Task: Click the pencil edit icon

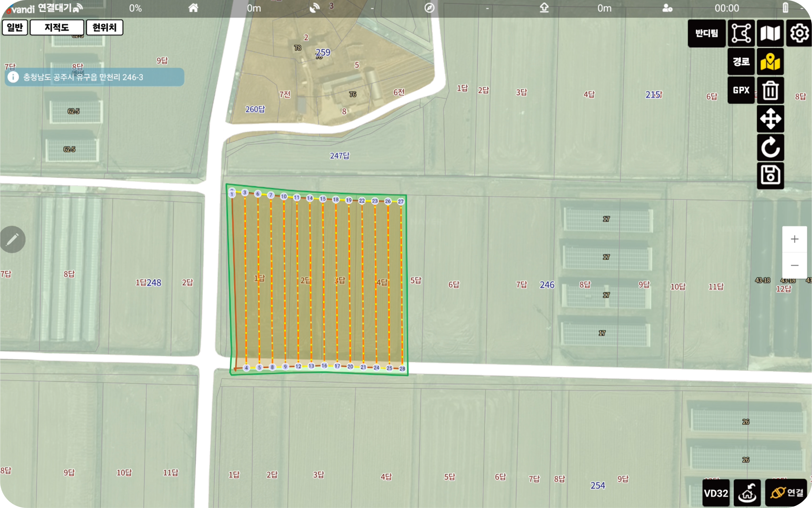Action: (x=12, y=239)
